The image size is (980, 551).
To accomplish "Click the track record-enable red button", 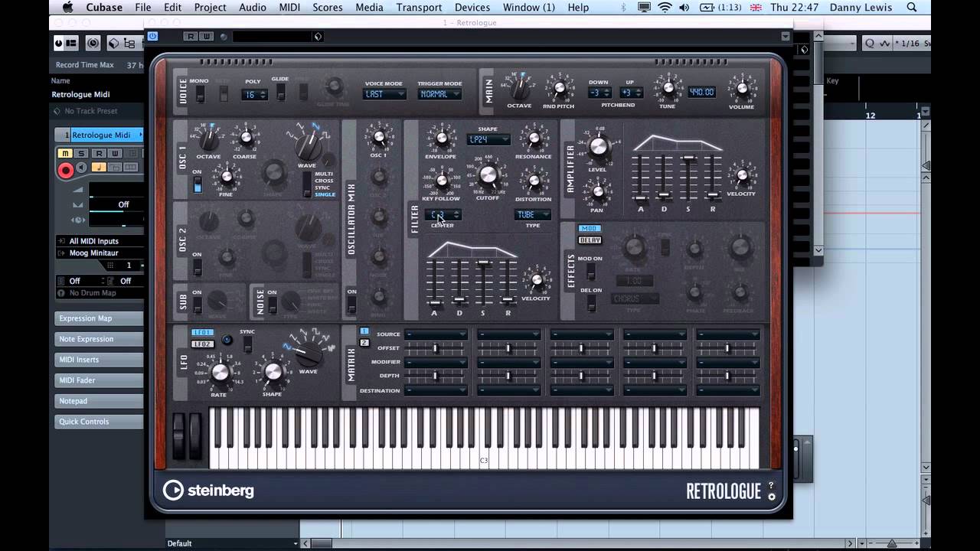I will click(x=66, y=171).
